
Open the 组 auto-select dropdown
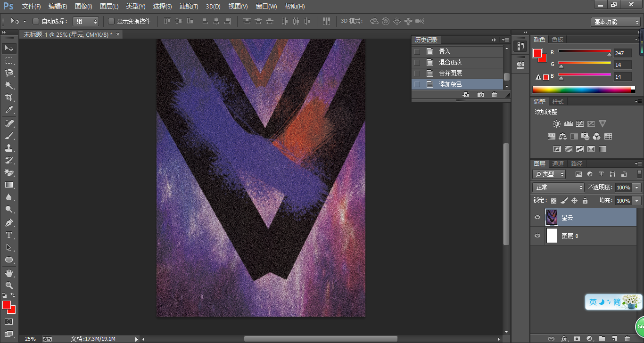[x=86, y=21]
